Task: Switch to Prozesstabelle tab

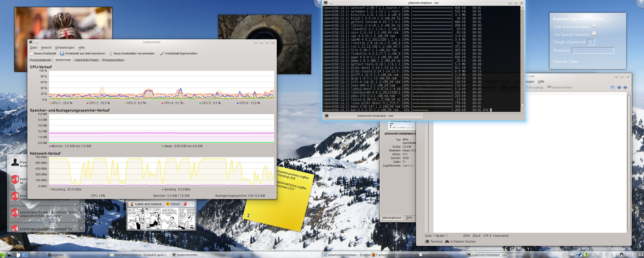Action: [41, 60]
